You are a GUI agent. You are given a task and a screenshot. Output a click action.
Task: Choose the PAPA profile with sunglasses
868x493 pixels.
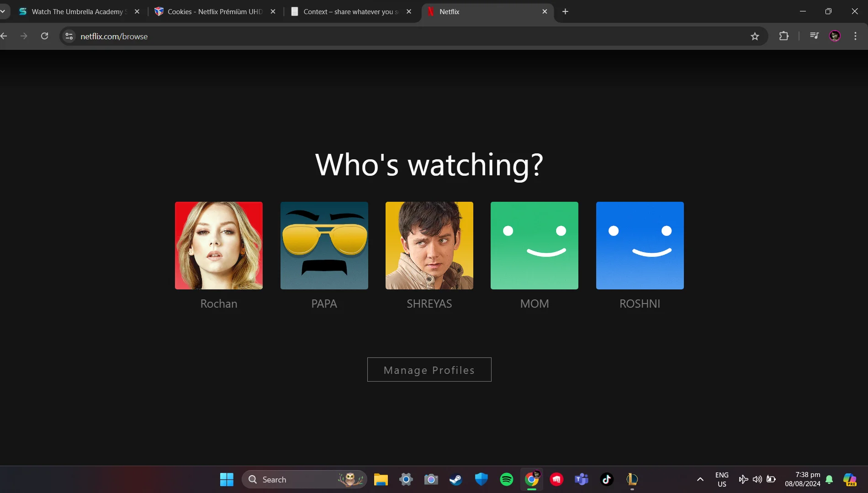324,246
